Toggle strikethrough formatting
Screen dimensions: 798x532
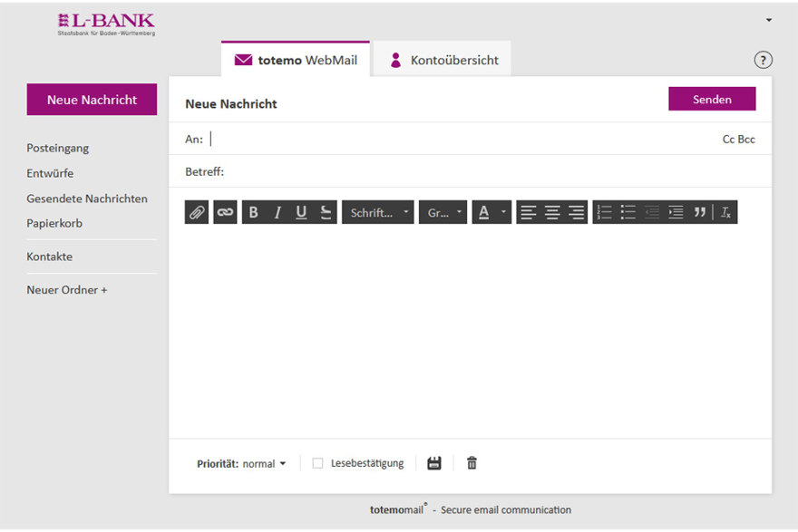point(326,212)
